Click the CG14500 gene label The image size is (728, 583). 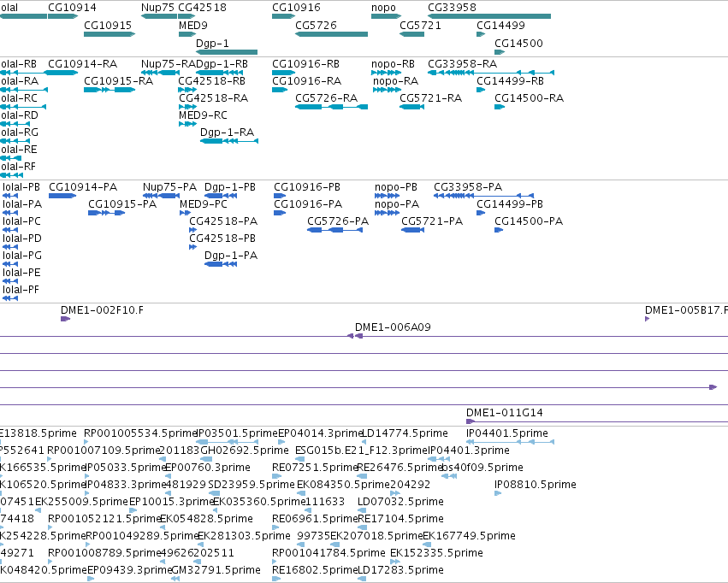point(518,44)
